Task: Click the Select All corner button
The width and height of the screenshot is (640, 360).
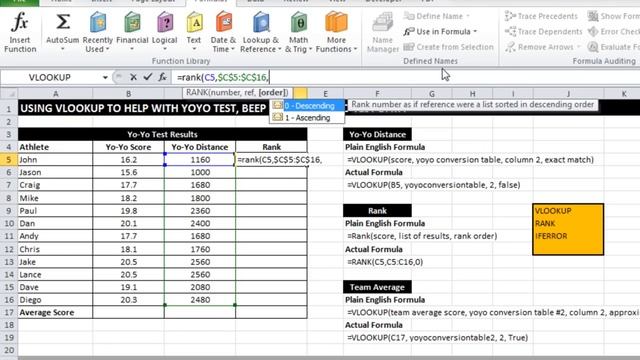Action: point(9,94)
